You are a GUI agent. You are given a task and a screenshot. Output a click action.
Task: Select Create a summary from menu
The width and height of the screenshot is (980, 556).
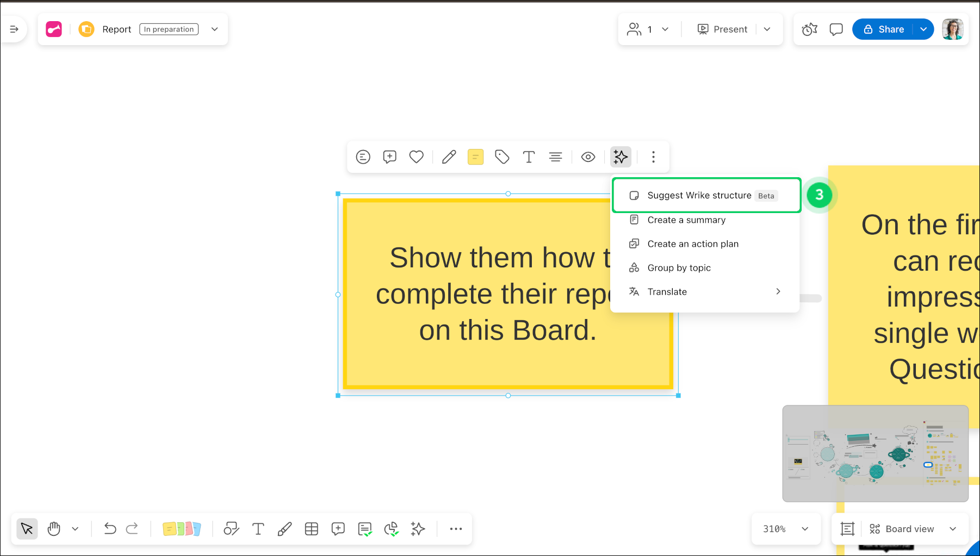click(686, 220)
